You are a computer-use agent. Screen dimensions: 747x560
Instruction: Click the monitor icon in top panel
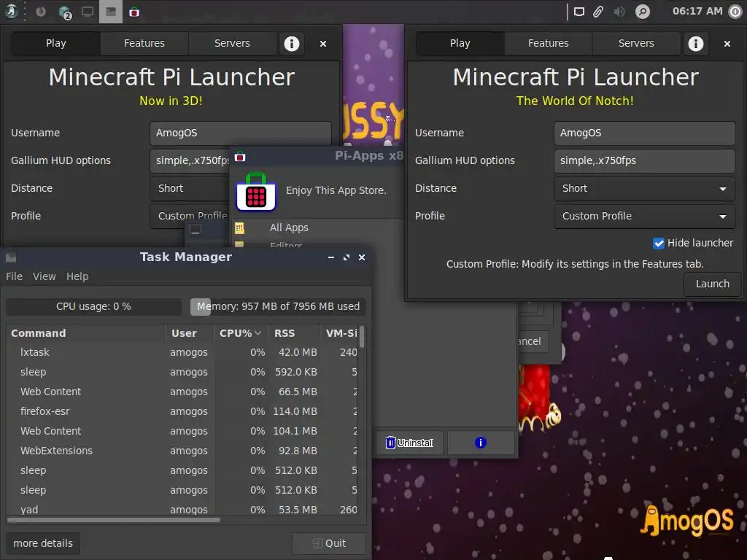88,12
